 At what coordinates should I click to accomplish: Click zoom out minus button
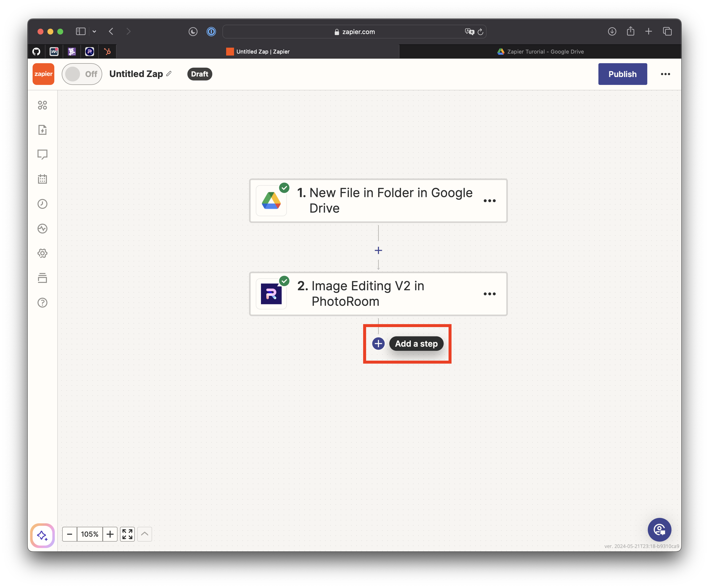point(70,534)
